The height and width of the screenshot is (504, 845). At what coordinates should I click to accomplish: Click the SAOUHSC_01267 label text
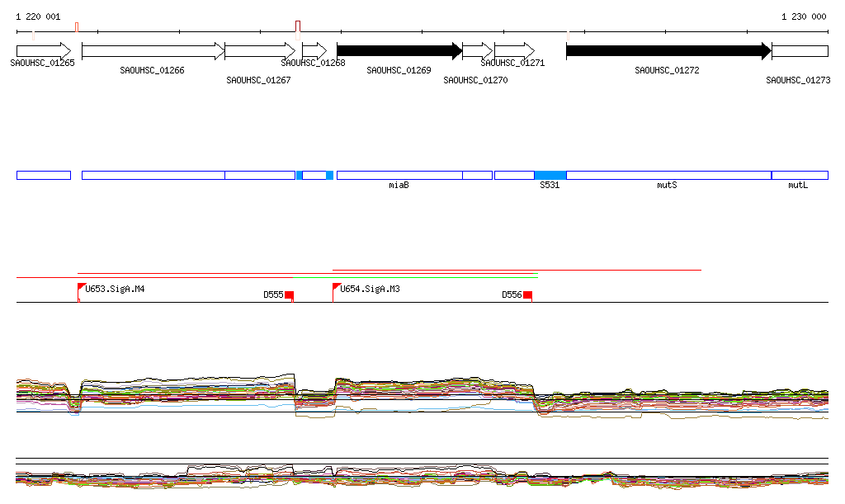pyautogui.click(x=258, y=80)
